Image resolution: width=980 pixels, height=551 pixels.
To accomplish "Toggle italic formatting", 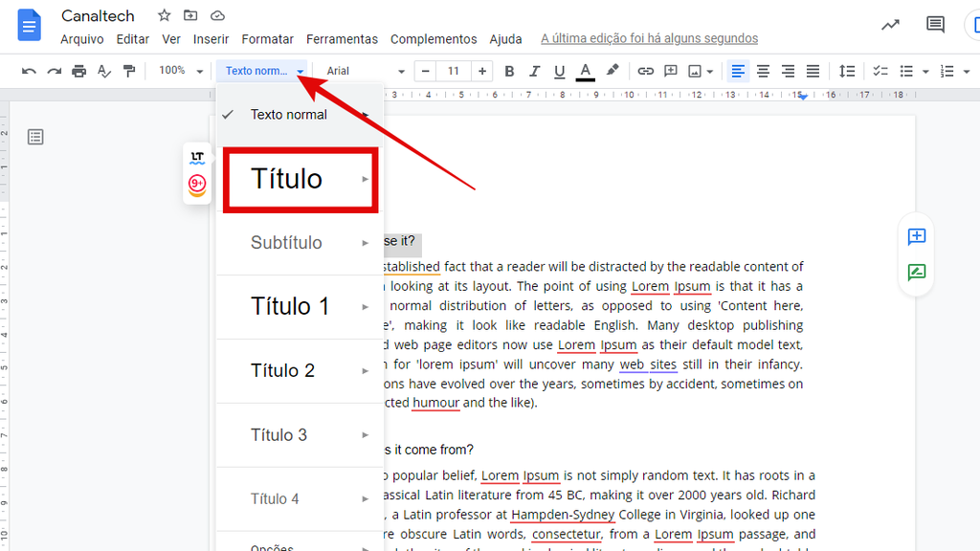I will coord(534,71).
